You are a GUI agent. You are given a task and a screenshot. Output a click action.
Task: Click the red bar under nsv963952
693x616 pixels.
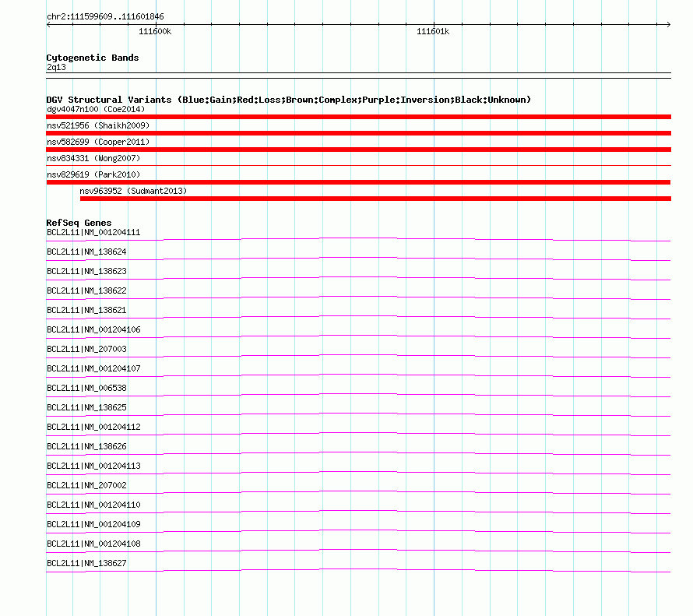[x=375, y=199]
